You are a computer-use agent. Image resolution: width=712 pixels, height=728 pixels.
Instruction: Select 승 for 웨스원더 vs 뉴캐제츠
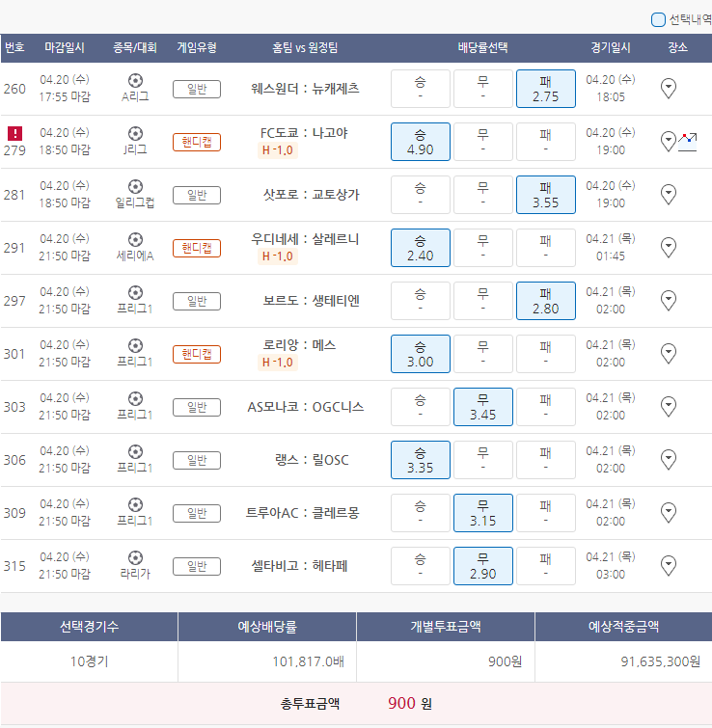click(421, 89)
